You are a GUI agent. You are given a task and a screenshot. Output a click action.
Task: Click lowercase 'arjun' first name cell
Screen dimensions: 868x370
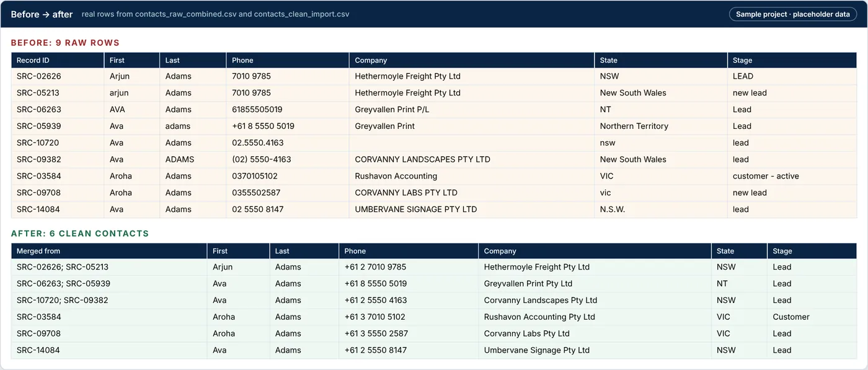point(132,93)
